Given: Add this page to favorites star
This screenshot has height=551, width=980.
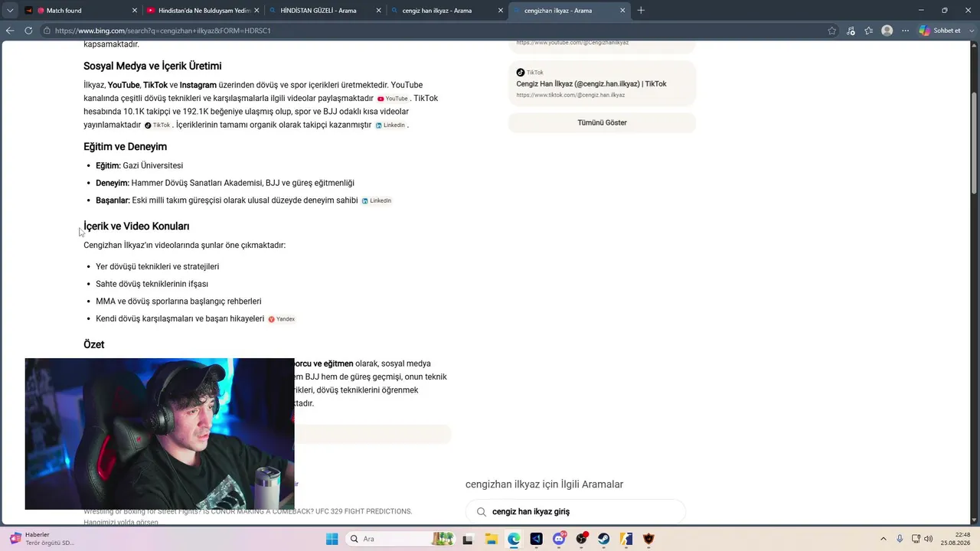Looking at the screenshot, I should [x=832, y=31].
